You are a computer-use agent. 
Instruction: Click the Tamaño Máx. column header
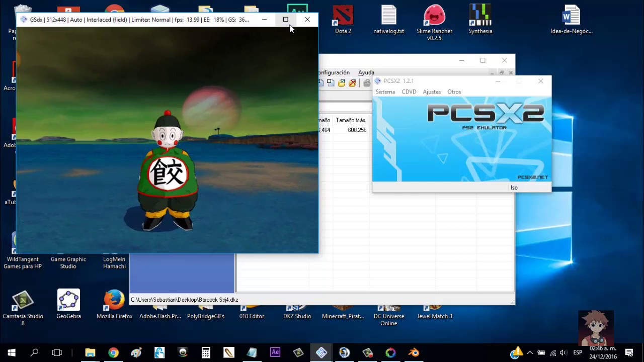click(x=351, y=120)
